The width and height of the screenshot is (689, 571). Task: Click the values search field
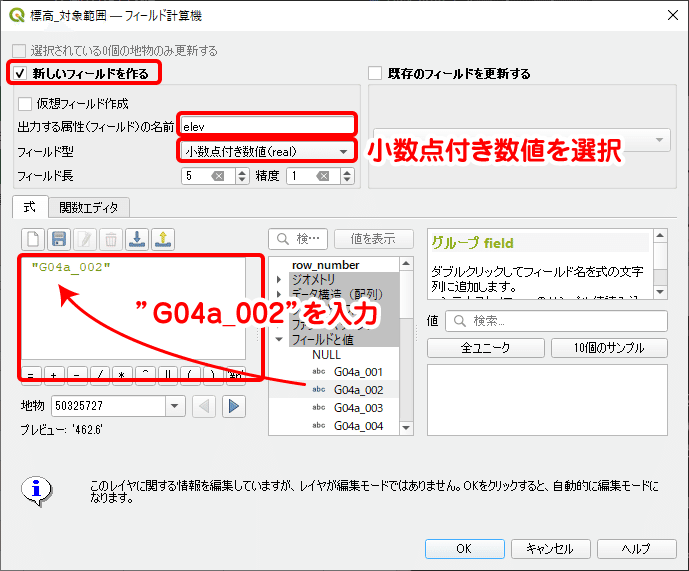tap(557, 321)
